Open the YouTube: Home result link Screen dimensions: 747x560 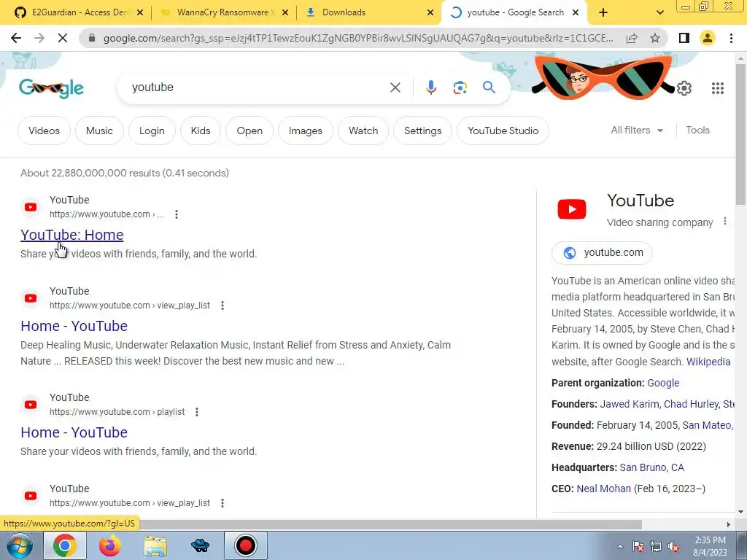coord(72,235)
